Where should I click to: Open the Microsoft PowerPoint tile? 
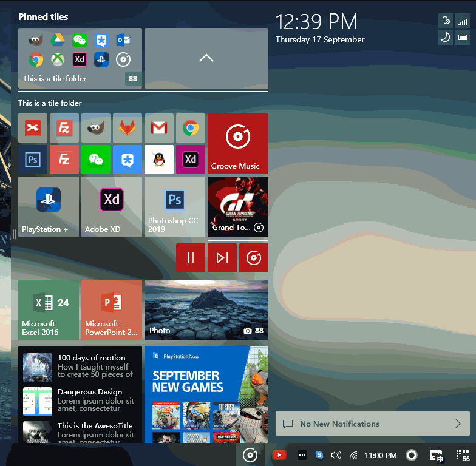point(112,310)
